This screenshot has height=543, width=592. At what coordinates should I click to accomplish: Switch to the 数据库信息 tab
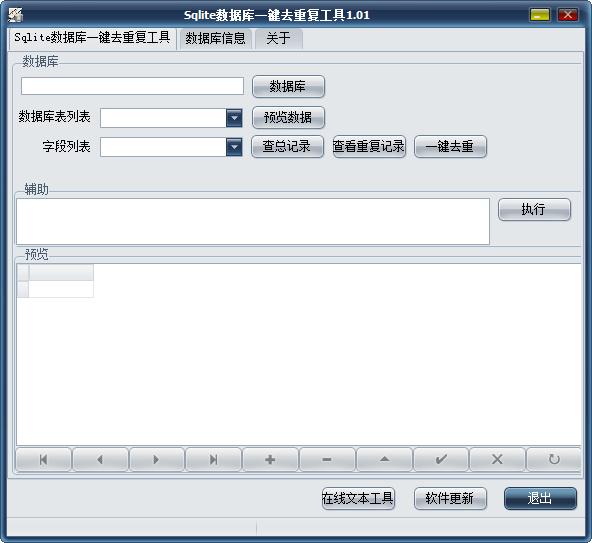(x=215, y=39)
